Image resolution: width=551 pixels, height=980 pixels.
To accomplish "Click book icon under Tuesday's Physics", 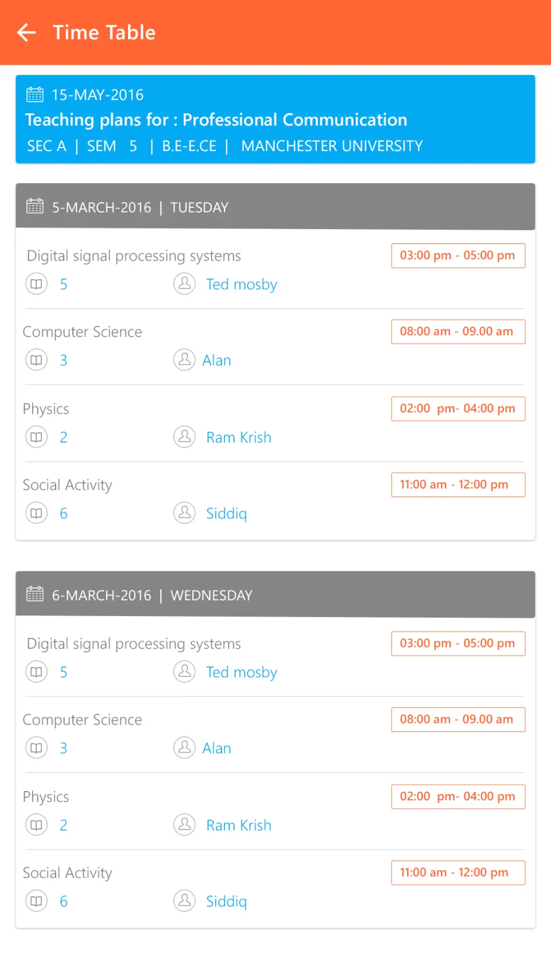I will 36,437.
